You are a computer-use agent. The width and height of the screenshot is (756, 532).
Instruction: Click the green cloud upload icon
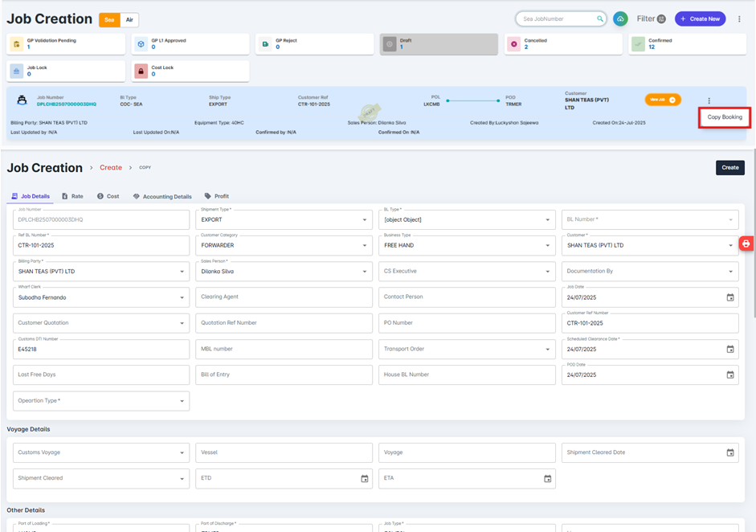620,18
